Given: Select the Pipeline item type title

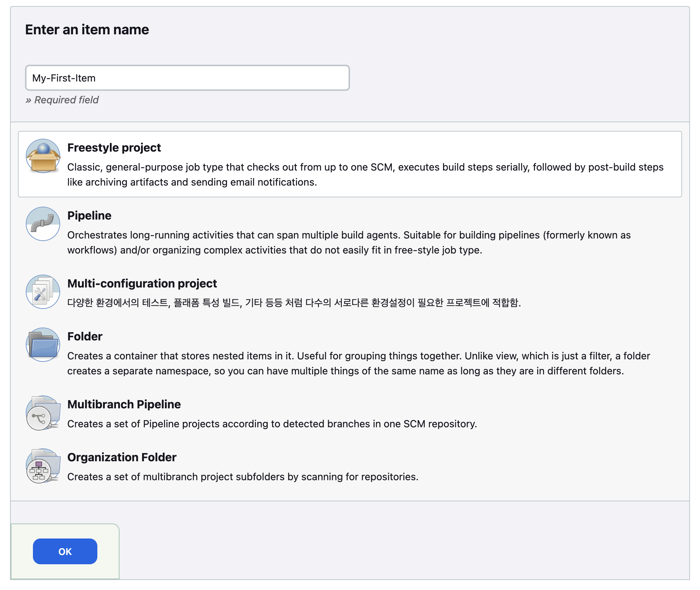Looking at the screenshot, I should [x=89, y=216].
